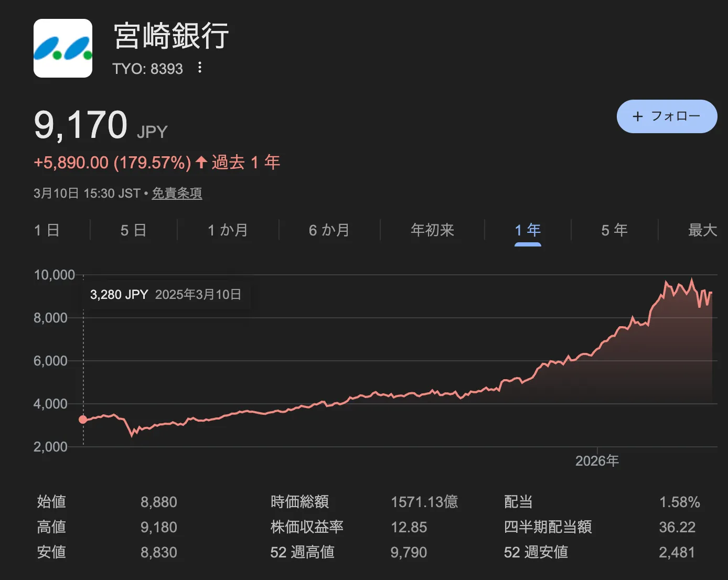This screenshot has width=728, height=580.
Task: Click the 時価総額 market cap label
Action: tap(299, 502)
